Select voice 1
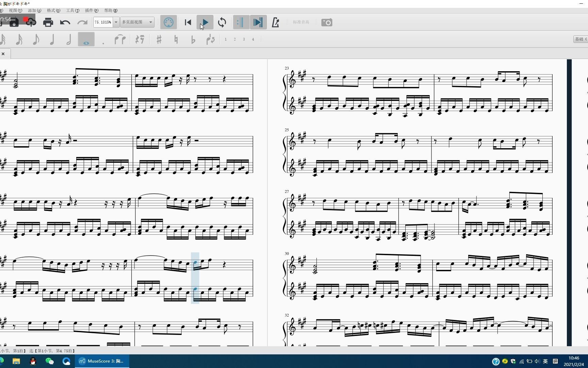The width and height of the screenshot is (588, 368). point(226,40)
